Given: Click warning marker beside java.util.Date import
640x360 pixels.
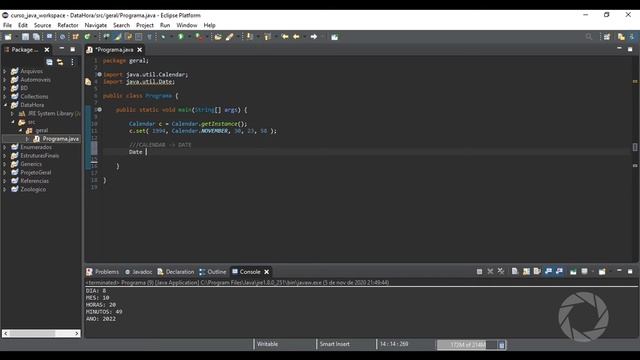Looking at the screenshot, I should pyautogui.click(x=88, y=82).
